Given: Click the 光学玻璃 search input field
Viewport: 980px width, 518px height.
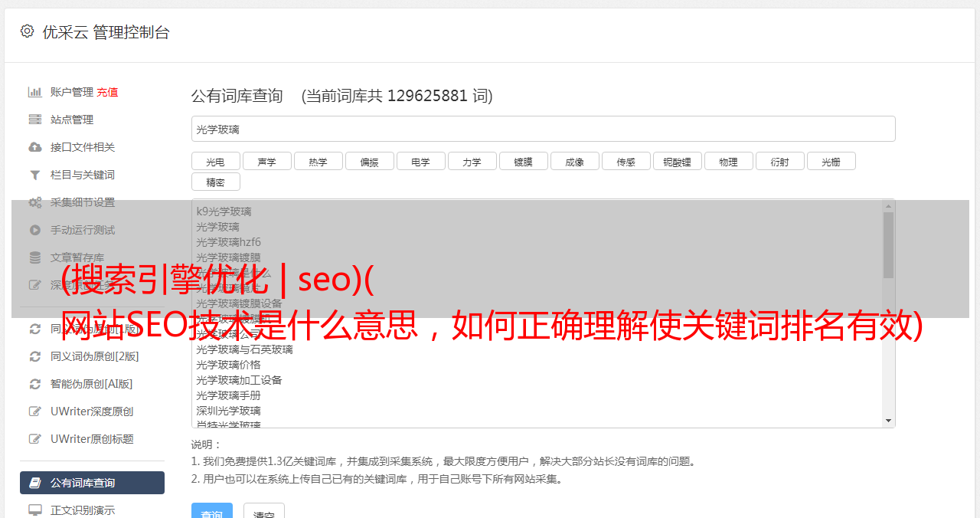Looking at the screenshot, I should tap(543, 129).
